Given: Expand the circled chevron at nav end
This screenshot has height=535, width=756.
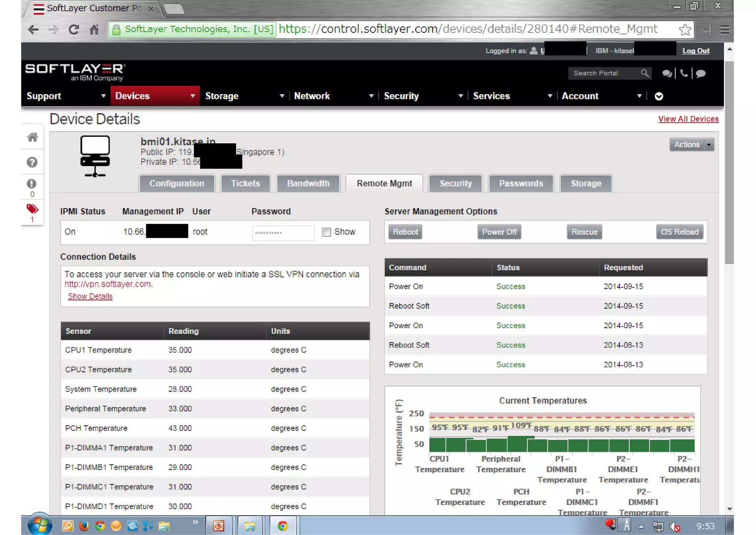Looking at the screenshot, I should coord(659,96).
